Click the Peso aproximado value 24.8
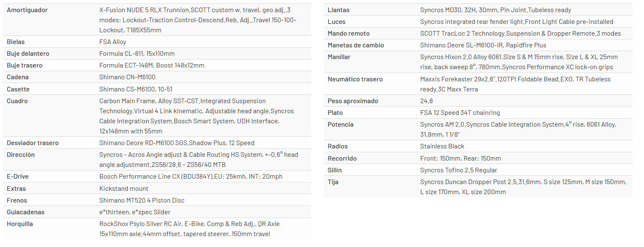 click(x=426, y=101)
